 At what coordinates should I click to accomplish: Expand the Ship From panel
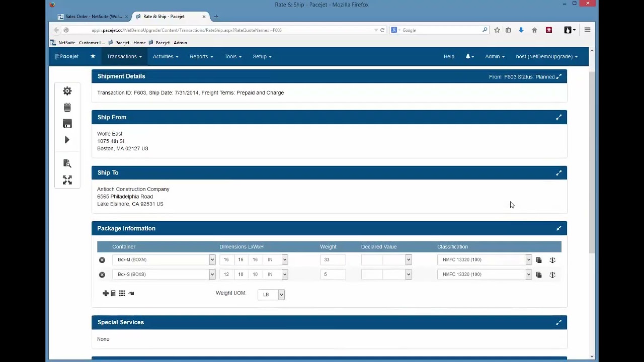(x=558, y=117)
